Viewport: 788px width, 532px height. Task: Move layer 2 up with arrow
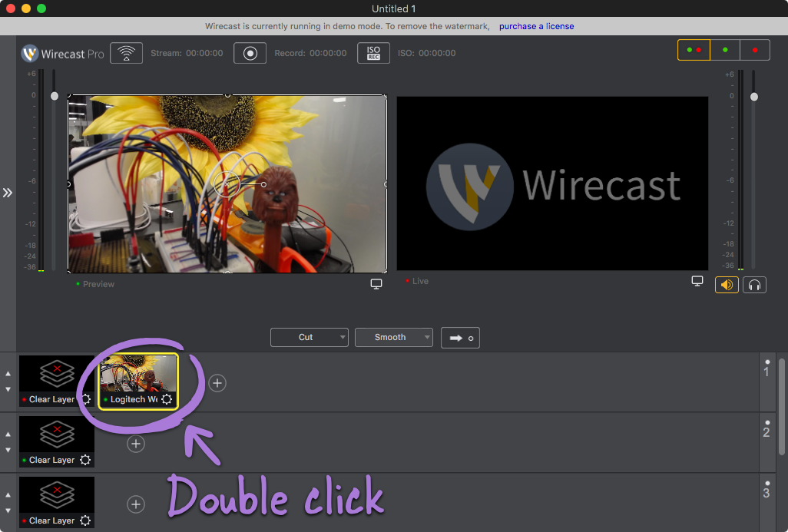[x=8, y=434]
